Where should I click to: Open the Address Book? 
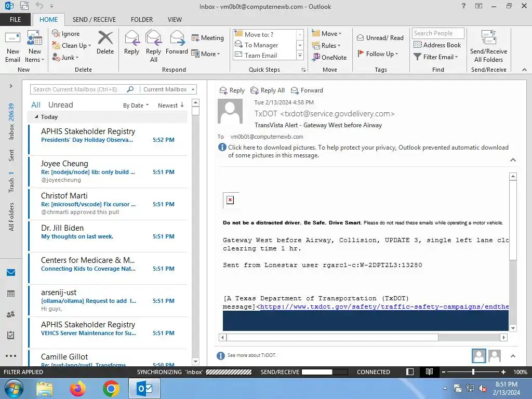(437, 45)
